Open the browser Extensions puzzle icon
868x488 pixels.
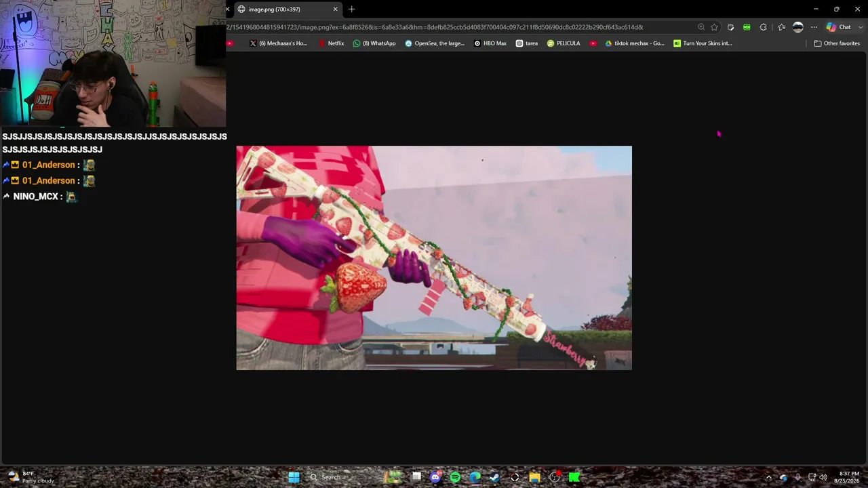(x=764, y=27)
